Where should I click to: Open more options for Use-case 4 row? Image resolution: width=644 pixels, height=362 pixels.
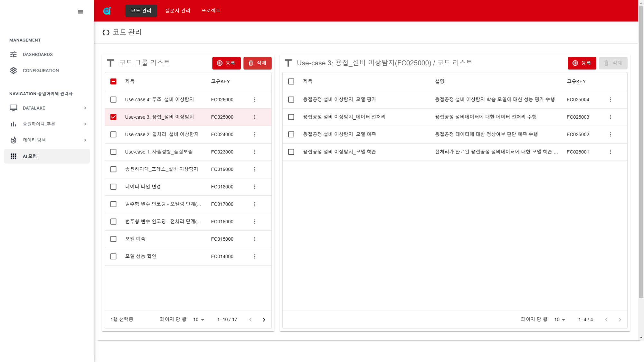(254, 100)
